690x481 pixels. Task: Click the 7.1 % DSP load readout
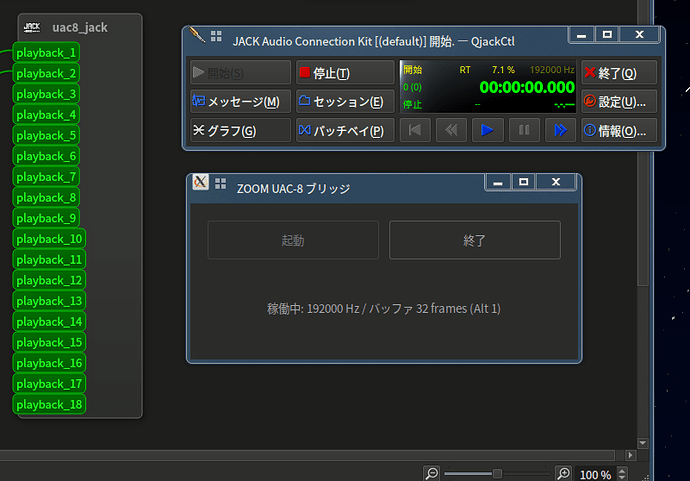coord(503,70)
